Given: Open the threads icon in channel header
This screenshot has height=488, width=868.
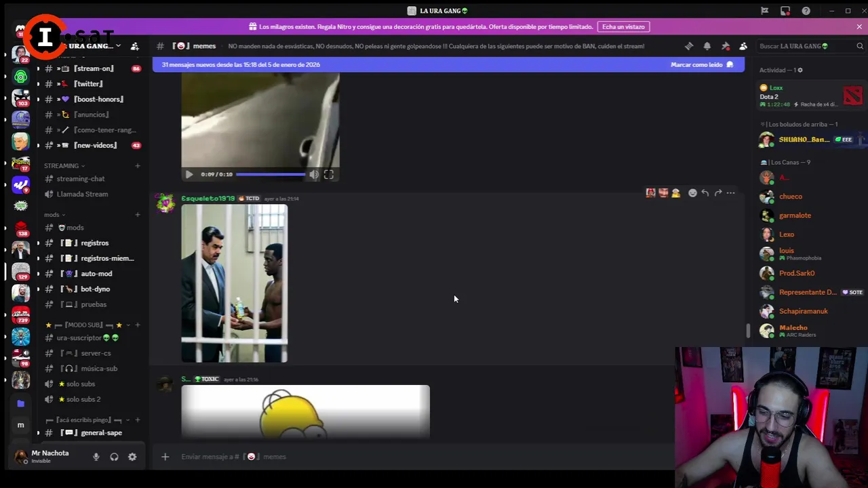Looking at the screenshot, I should pyautogui.click(x=689, y=46).
